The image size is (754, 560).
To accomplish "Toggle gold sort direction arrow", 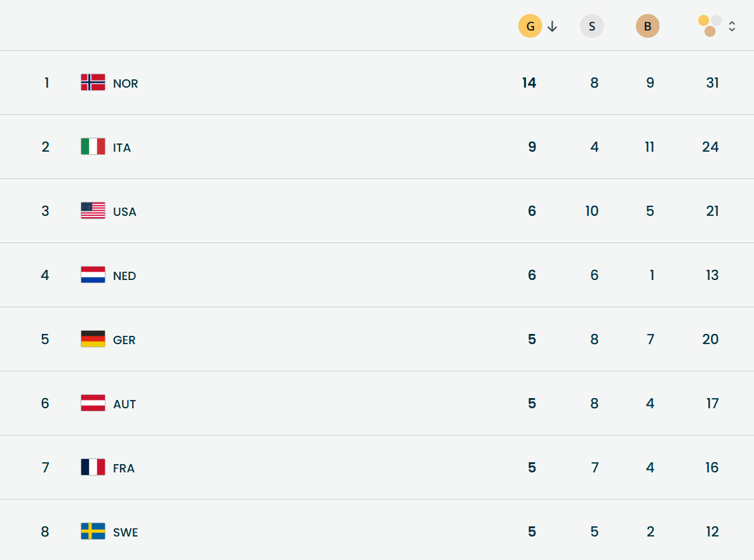I will coord(552,27).
